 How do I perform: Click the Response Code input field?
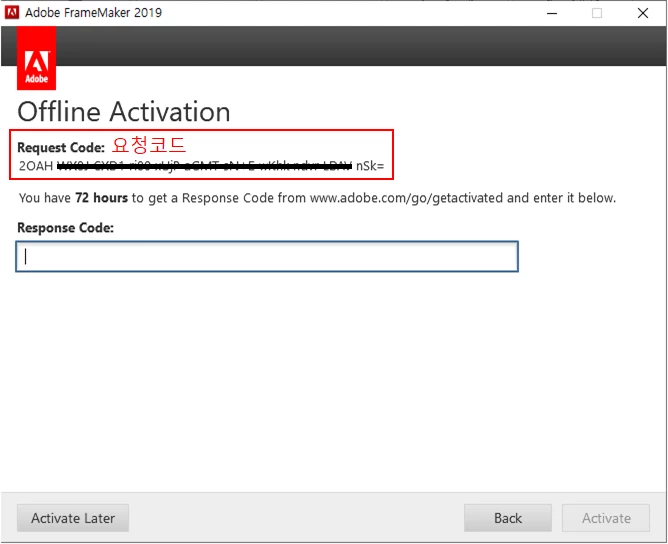pos(267,256)
